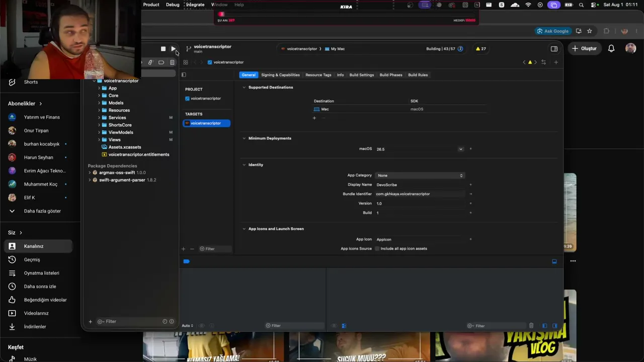644x362 pixels.
Task: Open the Build Rules tab
Action: click(x=418, y=75)
